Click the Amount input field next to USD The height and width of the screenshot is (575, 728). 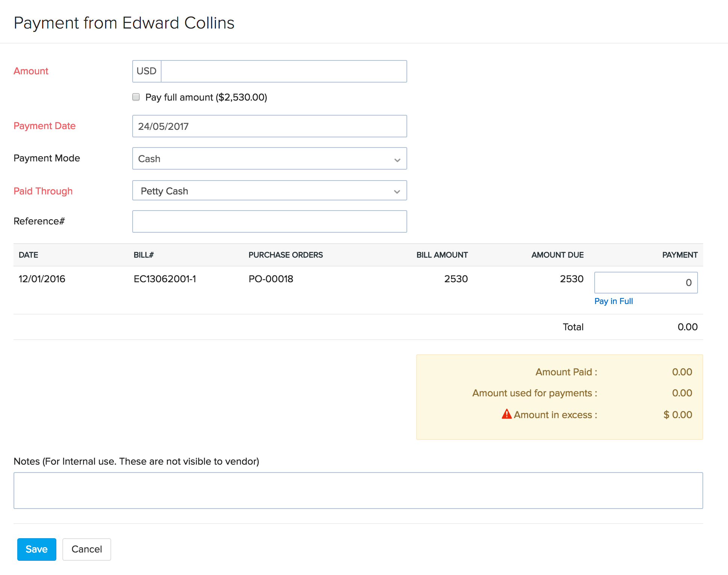(x=284, y=71)
